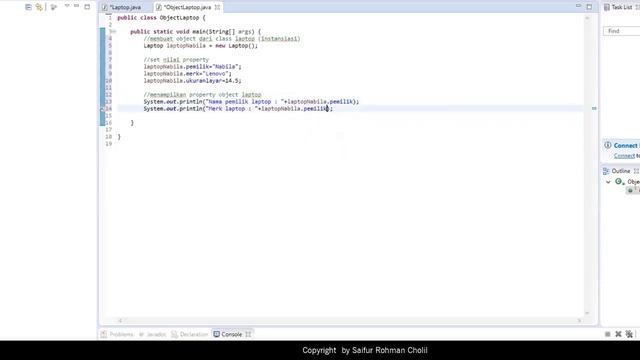The width and height of the screenshot is (640, 360).
Task: Click the Console terminate button
Action: [x=607, y=334]
